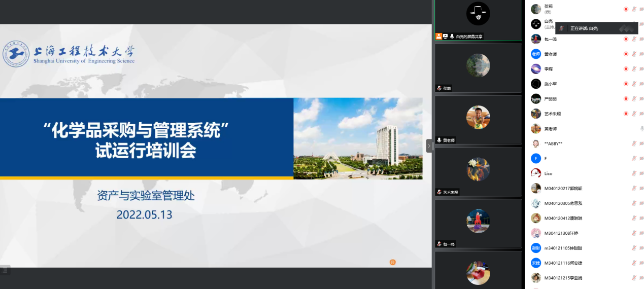Collapse the video gallery side panel arrow
Image resolution: width=644 pixels, height=289 pixels.
coord(429,146)
